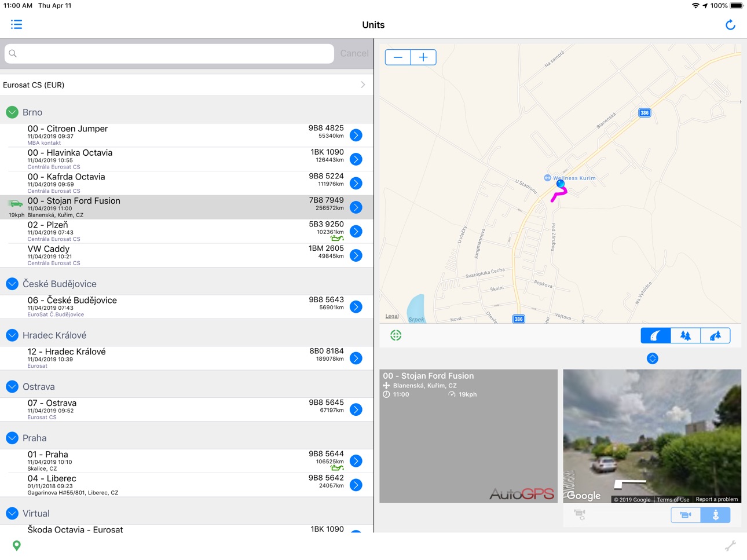Image resolution: width=747 pixels, height=560 pixels.
Task: Click the Report a problem link
Action: pos(717,499)
